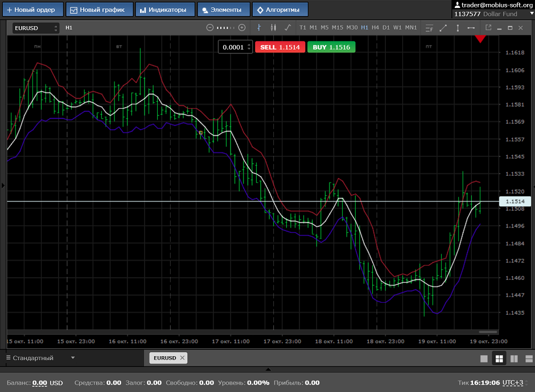This screenshot has width=535, height=392.
Task: Select the M30 timeframe
Action: pos(352,28)
